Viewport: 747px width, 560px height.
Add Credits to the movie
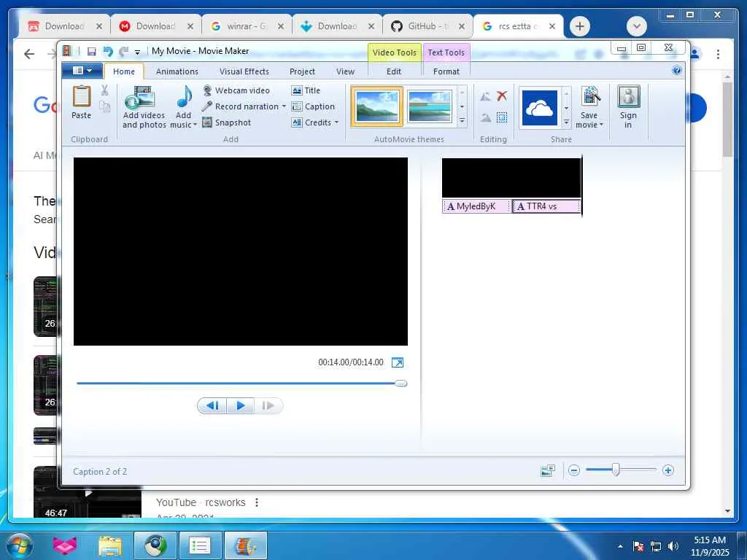click(311, 122)
